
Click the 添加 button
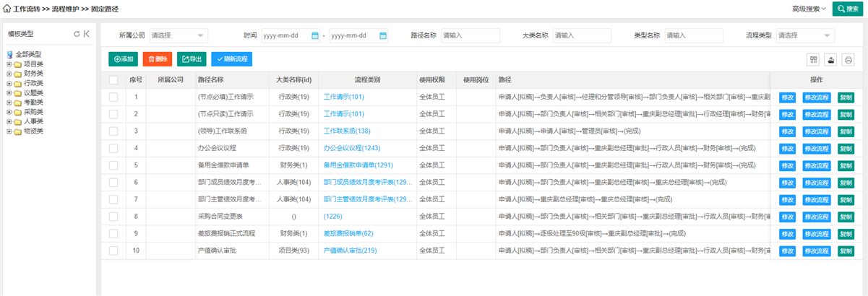(124, 59)
